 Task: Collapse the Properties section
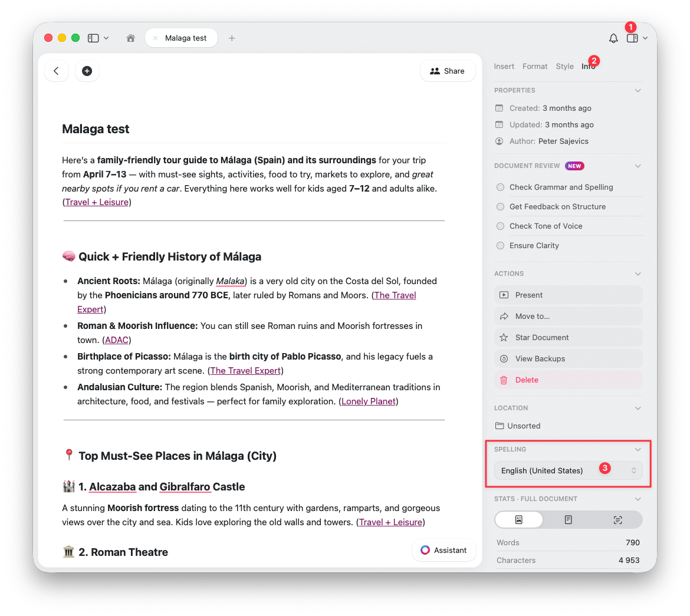click(638, 91)
